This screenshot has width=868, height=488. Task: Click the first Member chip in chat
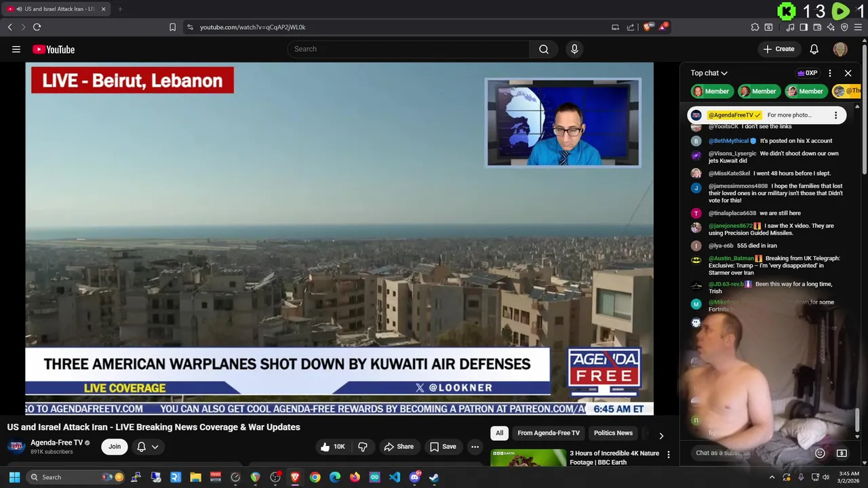tap(711, 91)
